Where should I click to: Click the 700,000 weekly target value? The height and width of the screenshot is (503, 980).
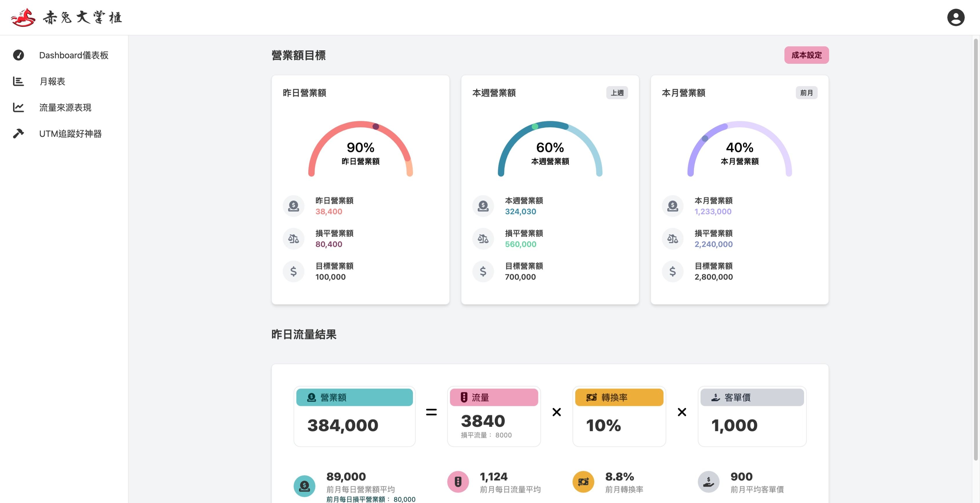(x=520, y=277)
